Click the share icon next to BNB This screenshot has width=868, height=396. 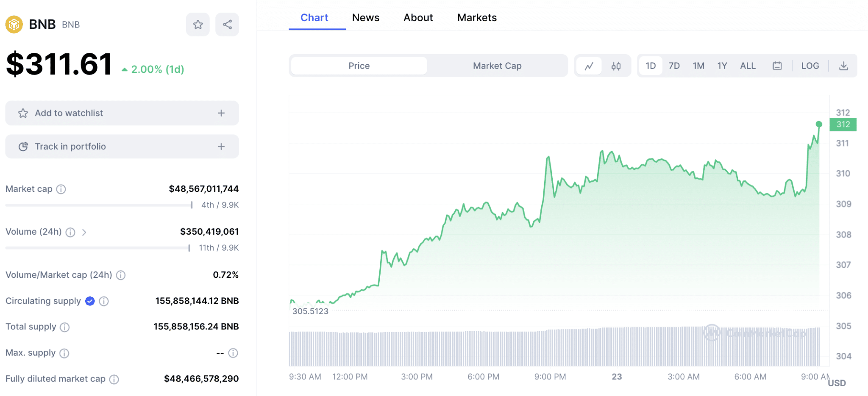(227, 24)
